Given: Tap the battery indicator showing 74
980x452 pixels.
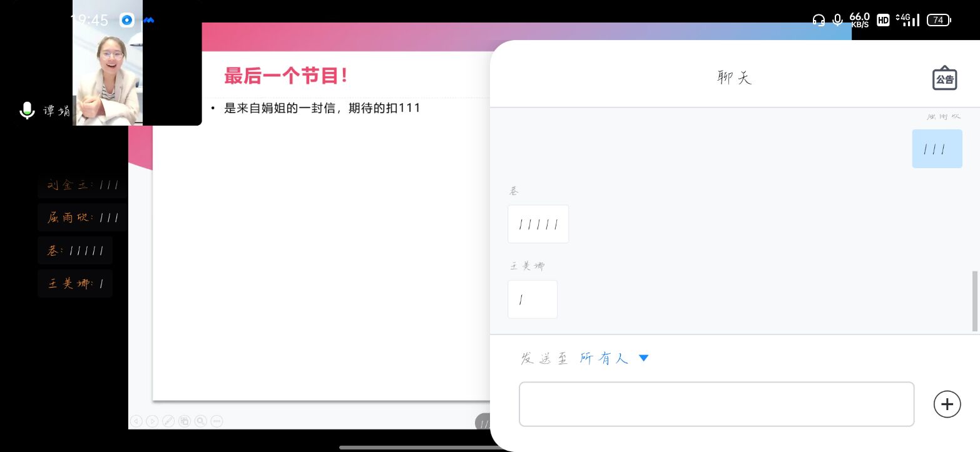Looking at the screenshot, I should coord(938,20).
